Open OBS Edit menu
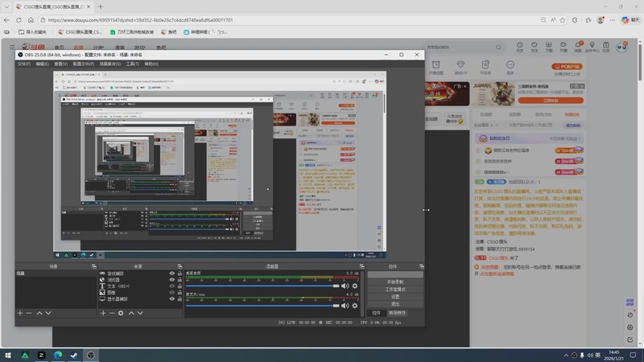The height and width of the screenshot is (362, 644). [42, 64]
